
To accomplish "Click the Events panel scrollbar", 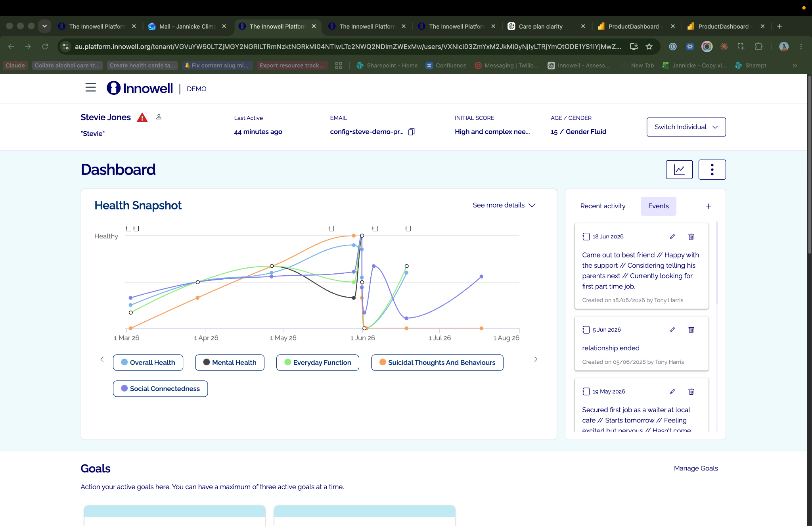I will pyautogui.click(x=717, y=262).
